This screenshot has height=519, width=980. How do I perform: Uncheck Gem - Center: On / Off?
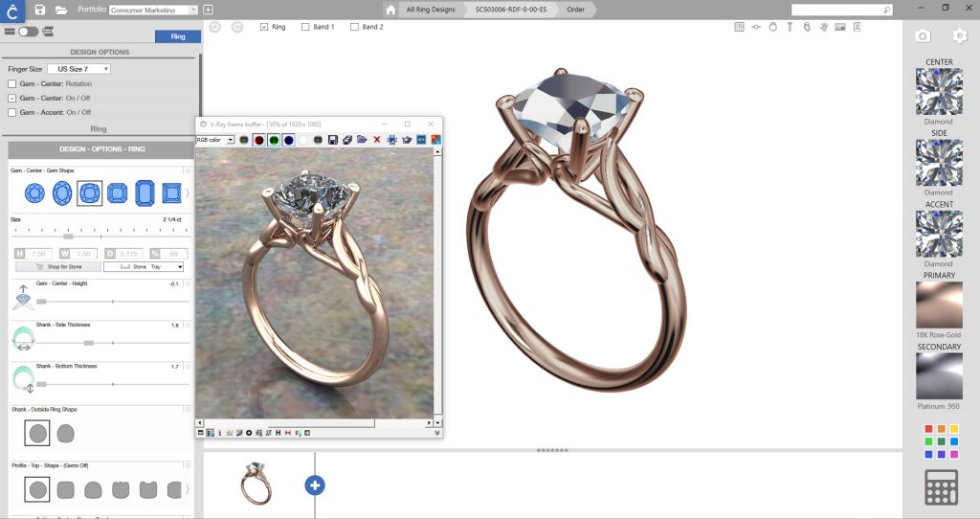click(11, 99)
